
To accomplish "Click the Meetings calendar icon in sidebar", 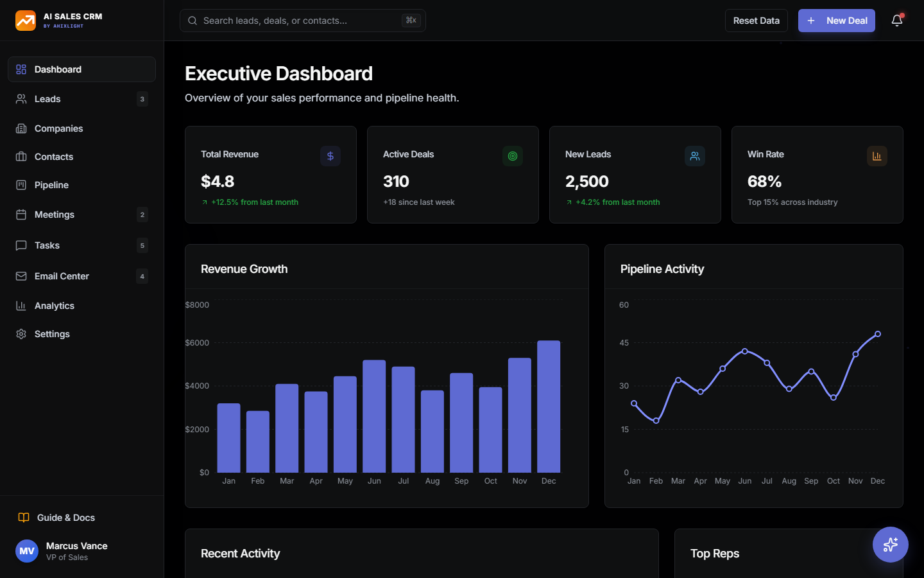I will tap(21, 215).
